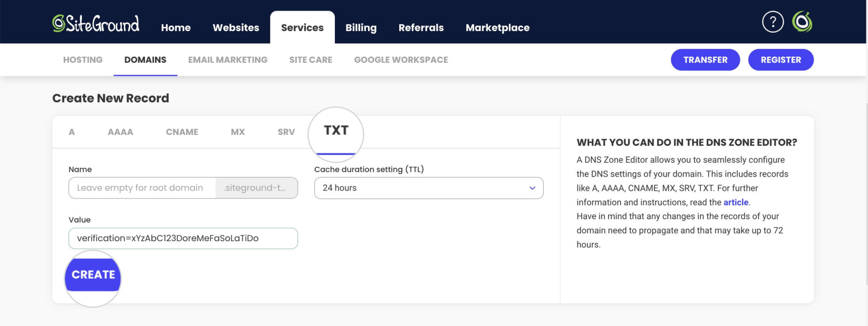Viewport: 868px width, 326px height.
Task: Click the Create New Record heading
Action: 111,98
